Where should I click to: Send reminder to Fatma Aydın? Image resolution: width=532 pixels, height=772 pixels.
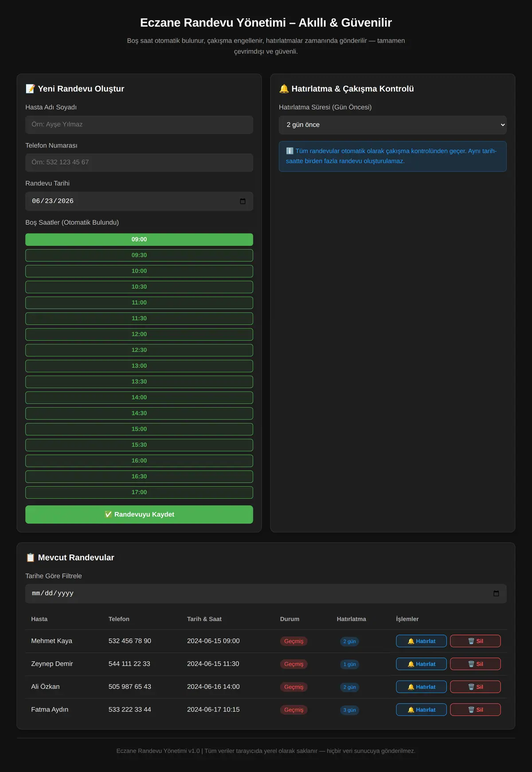point(421,710)
